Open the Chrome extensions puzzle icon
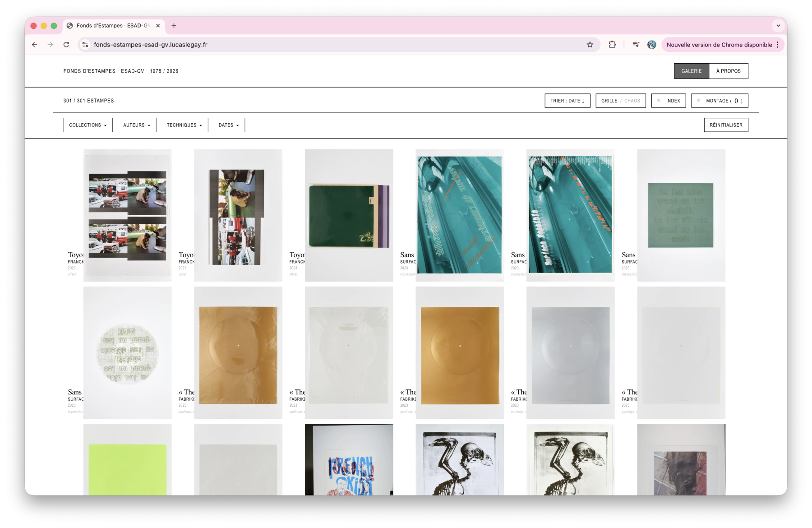812x528 pixels. (612, 45)
